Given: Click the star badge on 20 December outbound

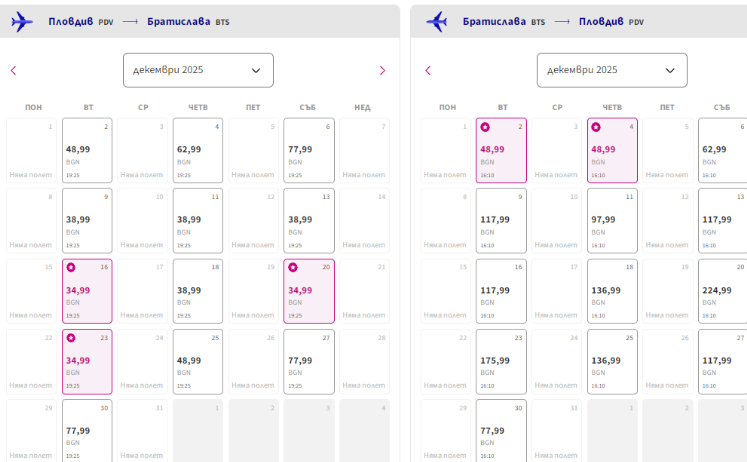Looking at the screenshot, I should pyautogui.click(x=293, y=268).
